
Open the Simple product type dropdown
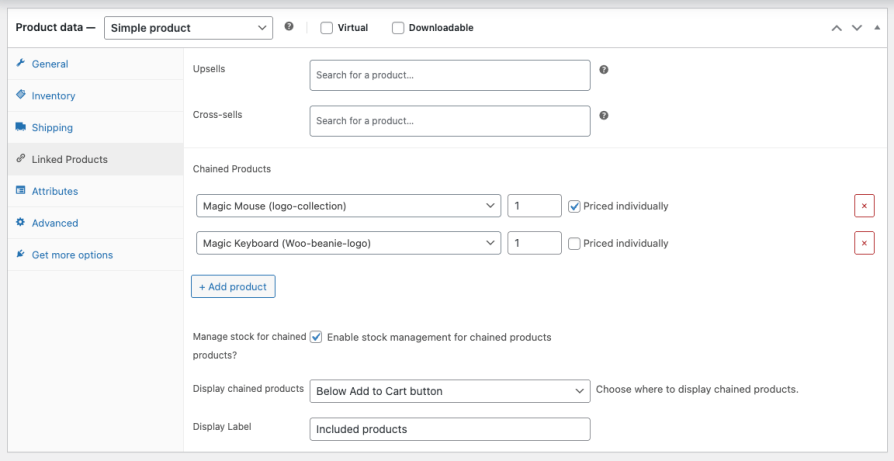pyautogui.click(x=187, y=28)
